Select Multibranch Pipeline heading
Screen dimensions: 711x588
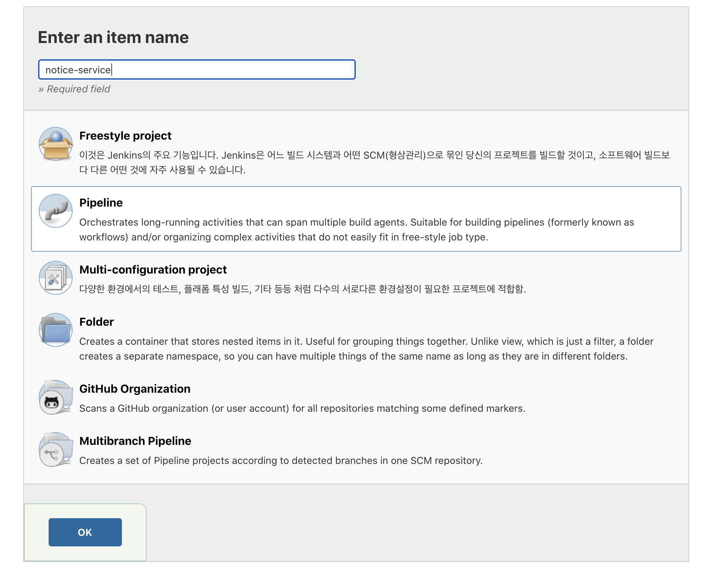135,441
